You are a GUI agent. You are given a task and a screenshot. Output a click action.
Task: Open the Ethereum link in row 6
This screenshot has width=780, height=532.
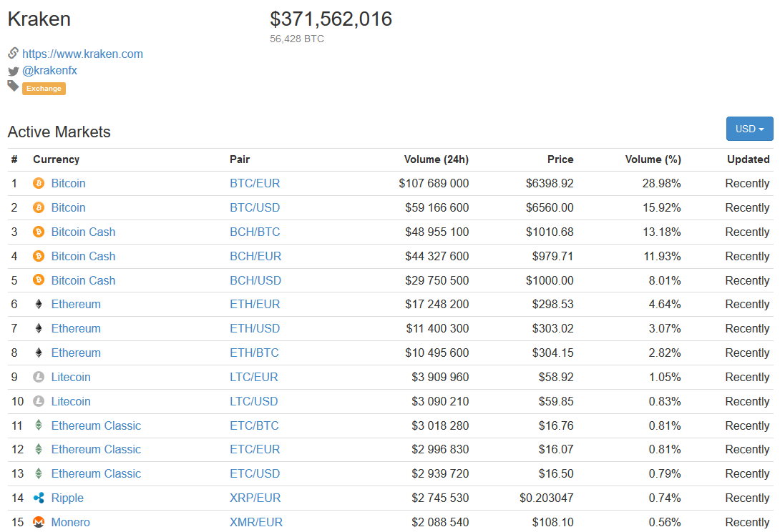tap(76, 305)
